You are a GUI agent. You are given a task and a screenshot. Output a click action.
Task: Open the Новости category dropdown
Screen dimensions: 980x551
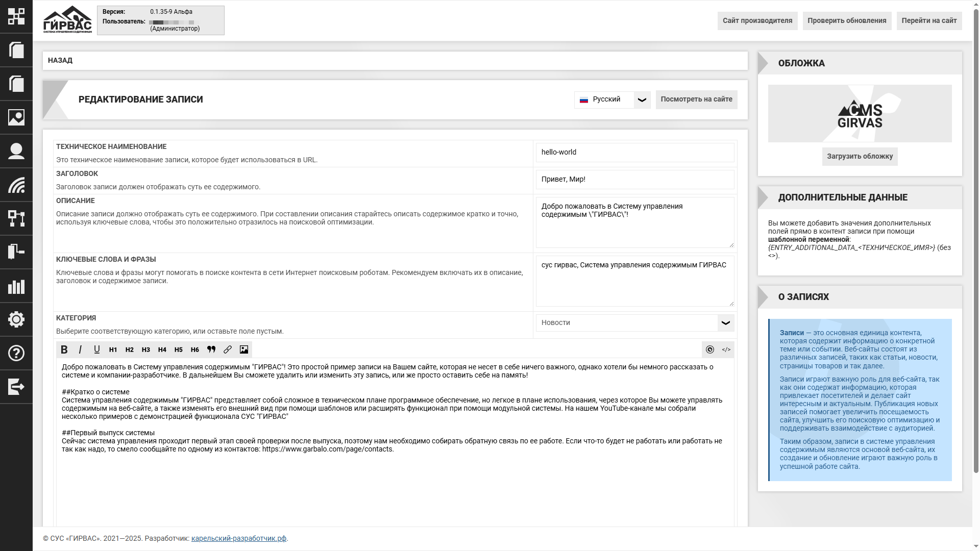pyautogui.click(x=635, y=322)
